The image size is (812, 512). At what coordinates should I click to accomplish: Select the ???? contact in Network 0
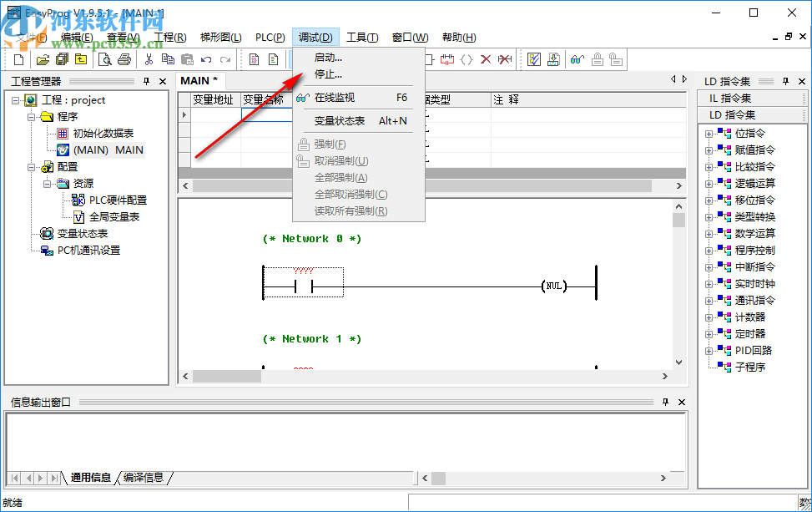click(x=304, y=282)
